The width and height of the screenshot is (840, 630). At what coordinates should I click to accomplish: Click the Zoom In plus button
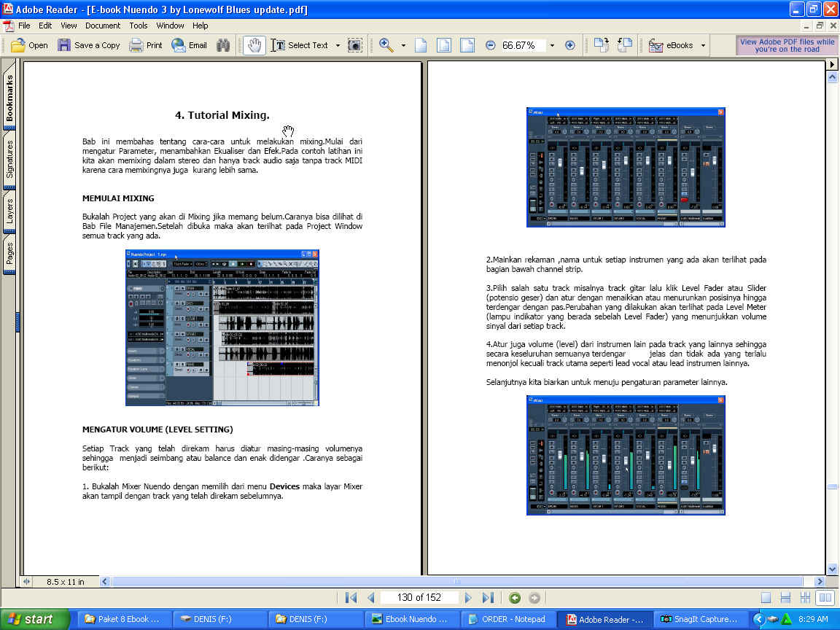[x=570, y=45]
